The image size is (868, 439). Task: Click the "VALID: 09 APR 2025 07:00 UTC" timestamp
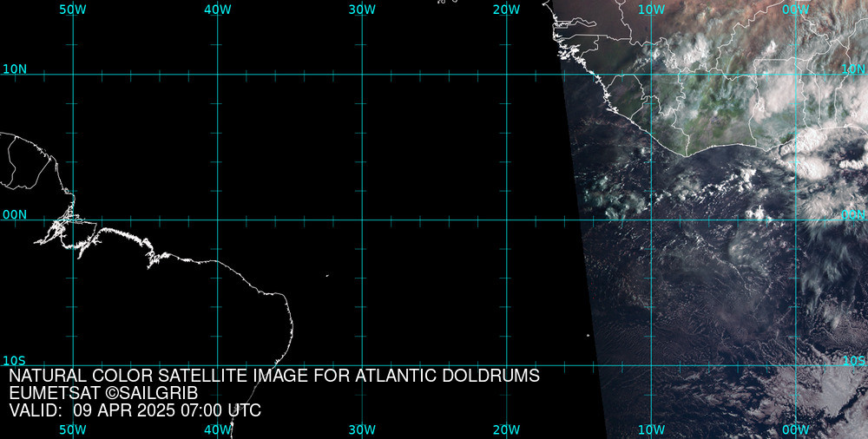click(x=135, y=410)
